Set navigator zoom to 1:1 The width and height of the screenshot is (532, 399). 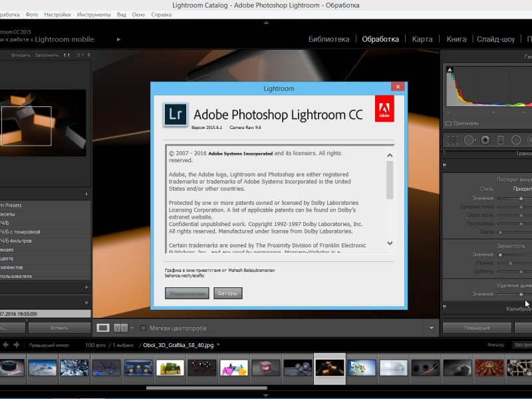(x=66, y=55)
